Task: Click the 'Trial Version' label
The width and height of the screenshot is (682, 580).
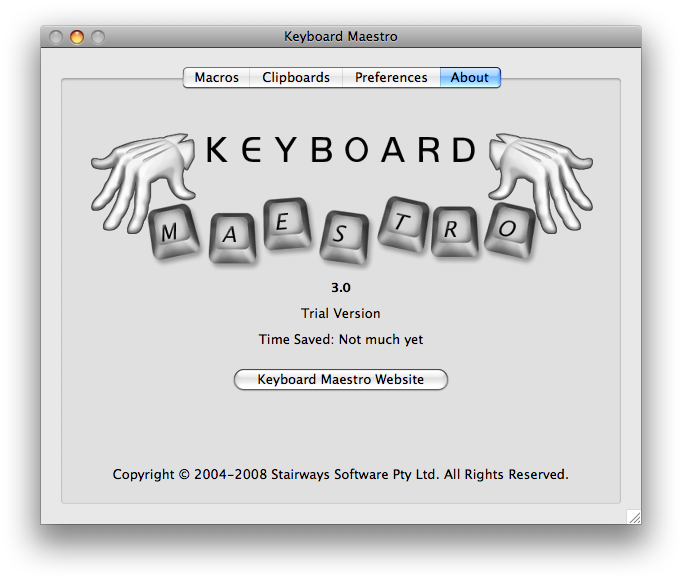Action: (x=341, y=313)
